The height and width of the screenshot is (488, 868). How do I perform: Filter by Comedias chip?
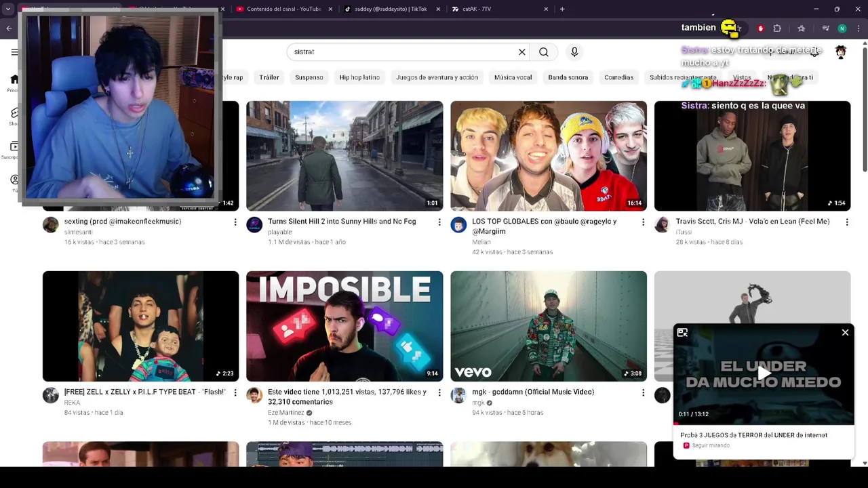click(618, 77)
